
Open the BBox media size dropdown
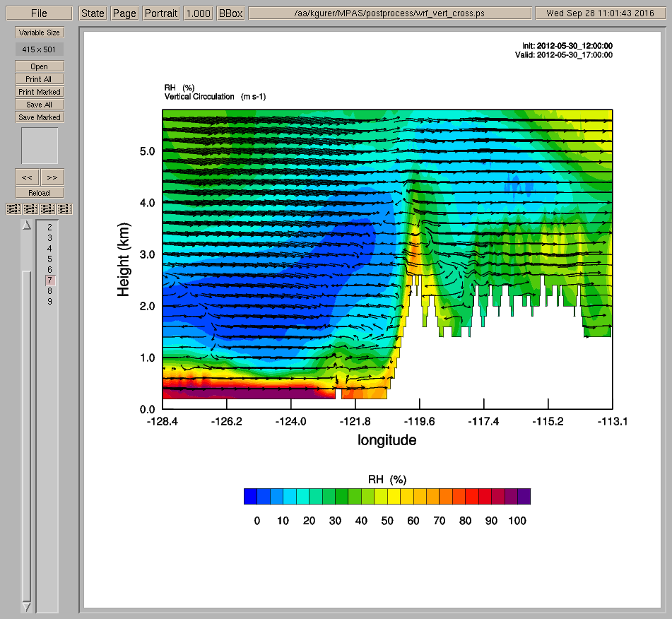coord(230,13)
